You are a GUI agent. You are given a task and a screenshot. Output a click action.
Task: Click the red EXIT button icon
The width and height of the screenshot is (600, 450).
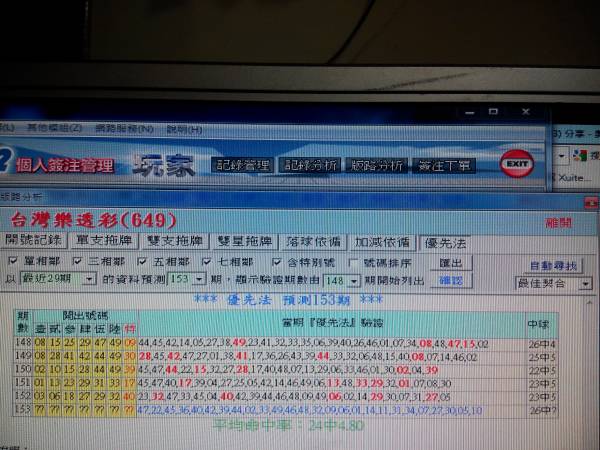[x=517, y=164]
